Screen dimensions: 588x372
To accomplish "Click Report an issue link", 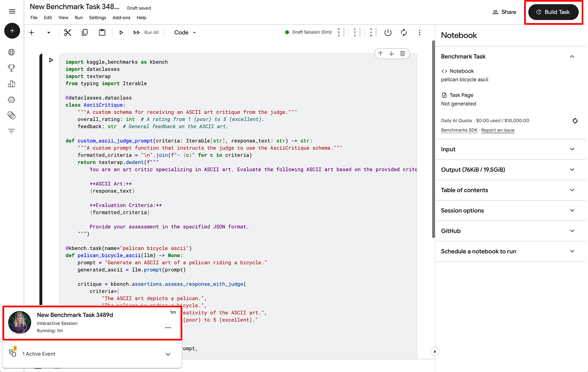I will pos(498,130).
